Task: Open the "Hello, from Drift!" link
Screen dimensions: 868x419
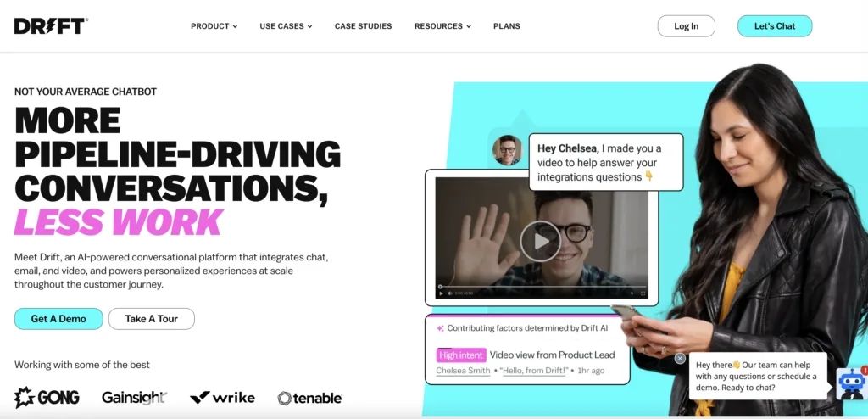Action: pyautogui.click(x=534, y=370)
